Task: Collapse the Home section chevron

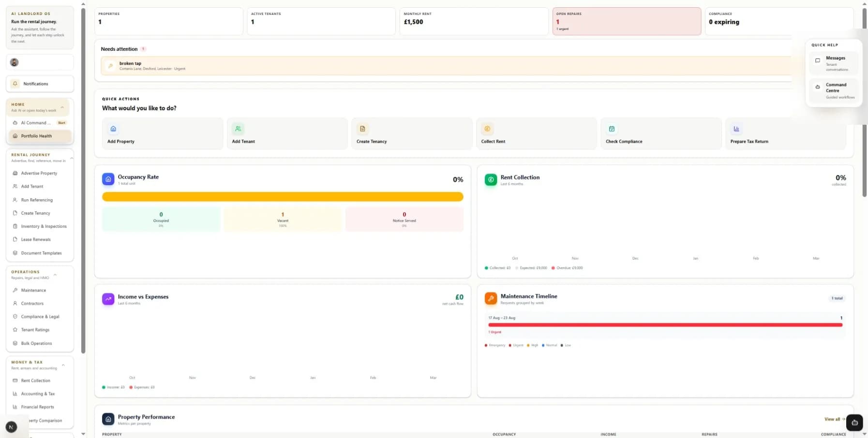Action: coord(62,107)
